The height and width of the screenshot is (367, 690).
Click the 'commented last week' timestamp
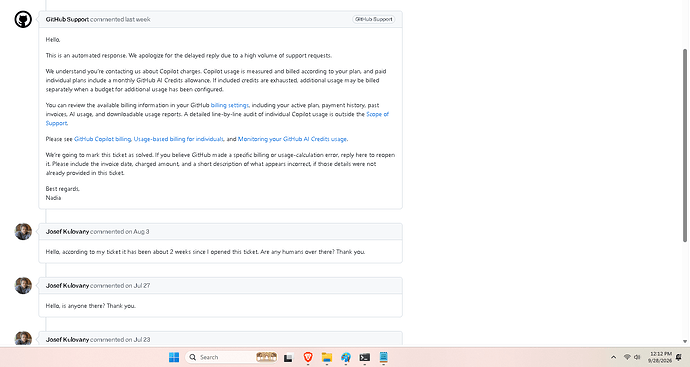tap(120, 19)
